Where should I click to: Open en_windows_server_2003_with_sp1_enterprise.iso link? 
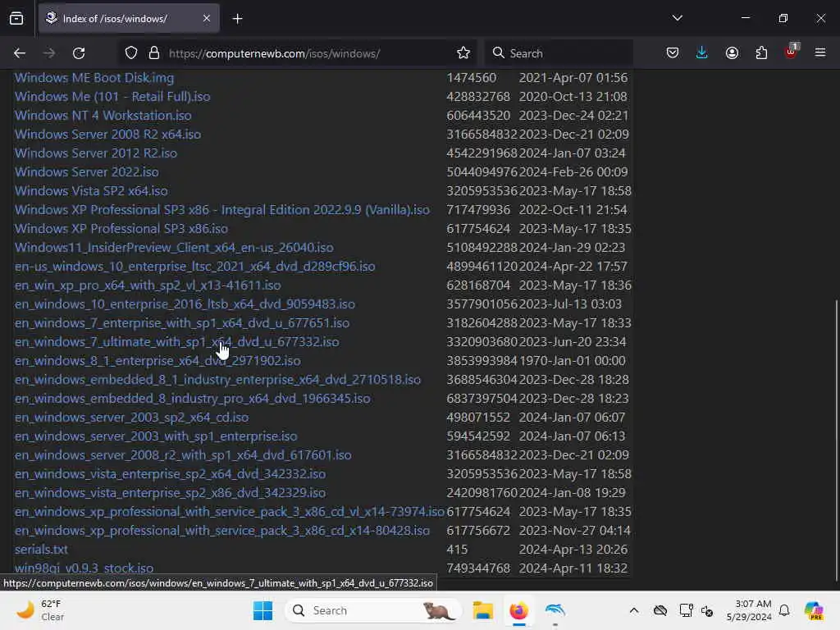[x=156, y=436]
